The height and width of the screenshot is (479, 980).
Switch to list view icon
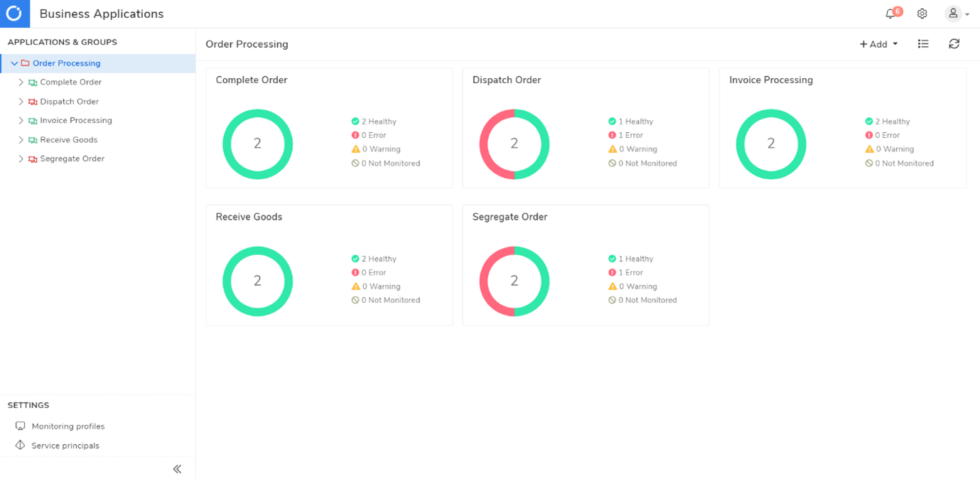pyautogui.click(x=922, y=44)
